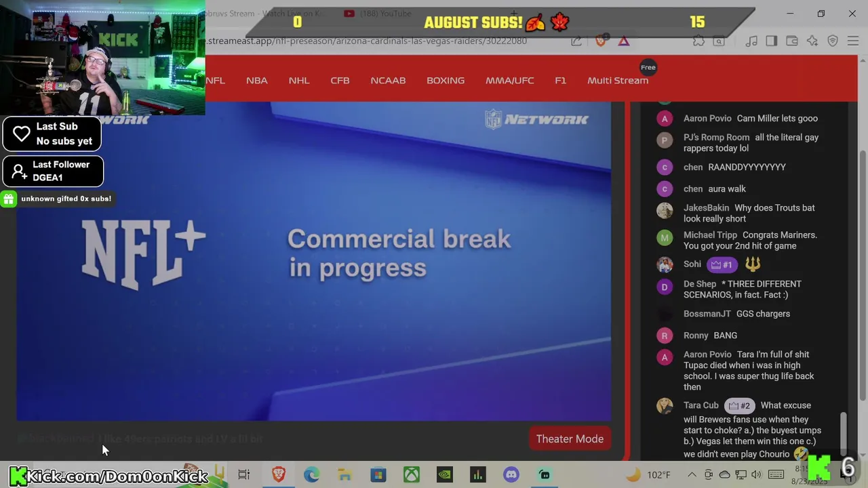Click the browser address bar URL
The width and height of the screenshot is (868, 488).
pyautogui.click(x=366, y=41)
